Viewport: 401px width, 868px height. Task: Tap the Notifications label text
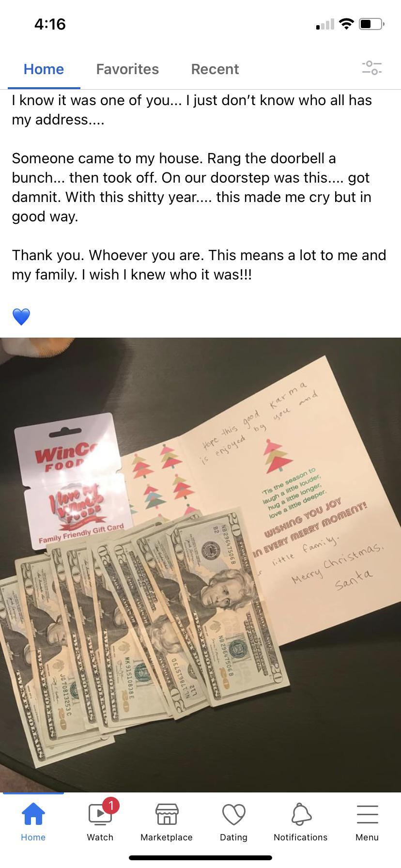click(301, 837)
